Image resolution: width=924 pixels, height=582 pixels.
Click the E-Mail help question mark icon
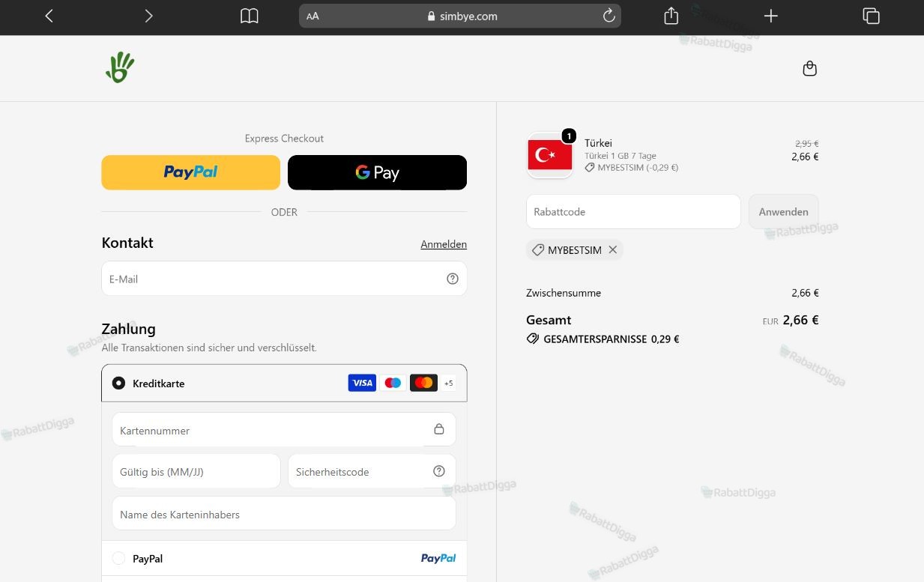click(x=453, y=279)
